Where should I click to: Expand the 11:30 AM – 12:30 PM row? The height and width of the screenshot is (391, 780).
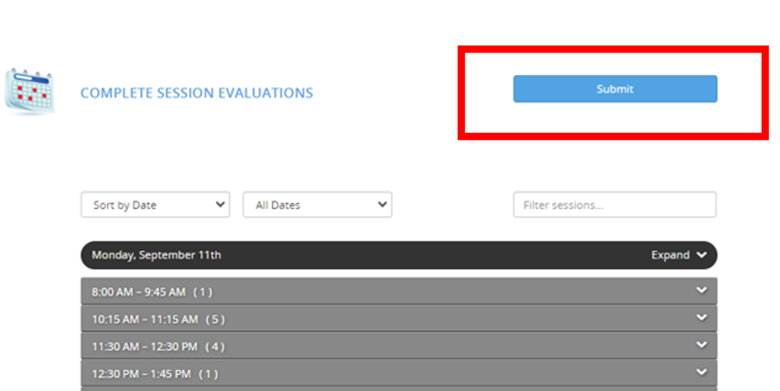click(399, 346)
